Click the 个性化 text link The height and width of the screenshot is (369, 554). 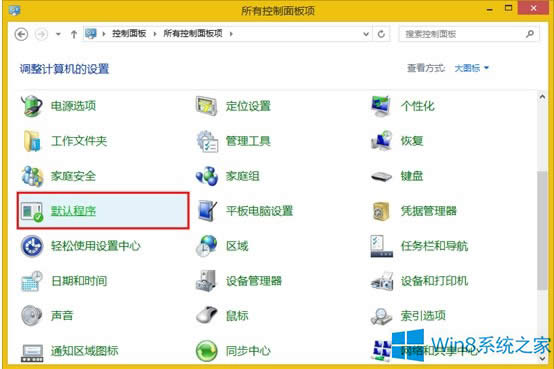pos(417,106)
